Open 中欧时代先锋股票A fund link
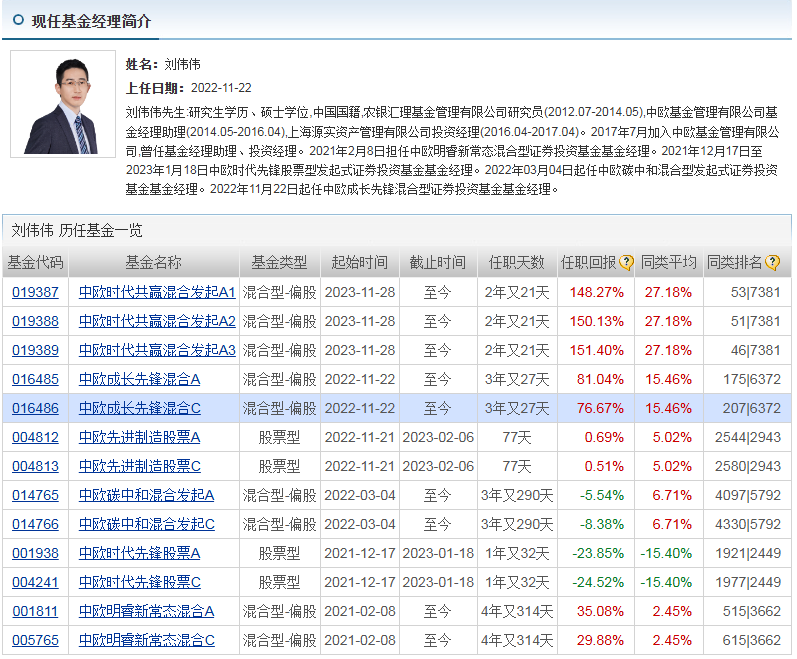Viewport: 797px width, 659px height. click(139, 553)
